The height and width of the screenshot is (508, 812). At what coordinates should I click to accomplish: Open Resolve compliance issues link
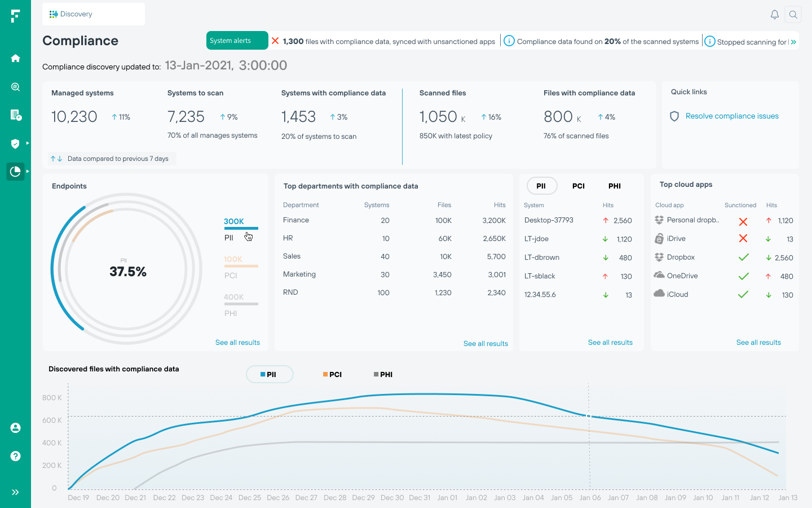(732, 116)
